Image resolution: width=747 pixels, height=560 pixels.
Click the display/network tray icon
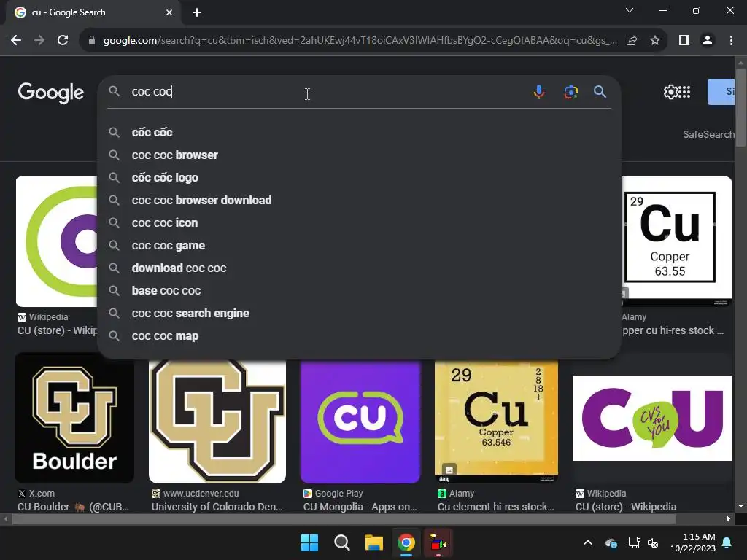click(x=634, y=542)
